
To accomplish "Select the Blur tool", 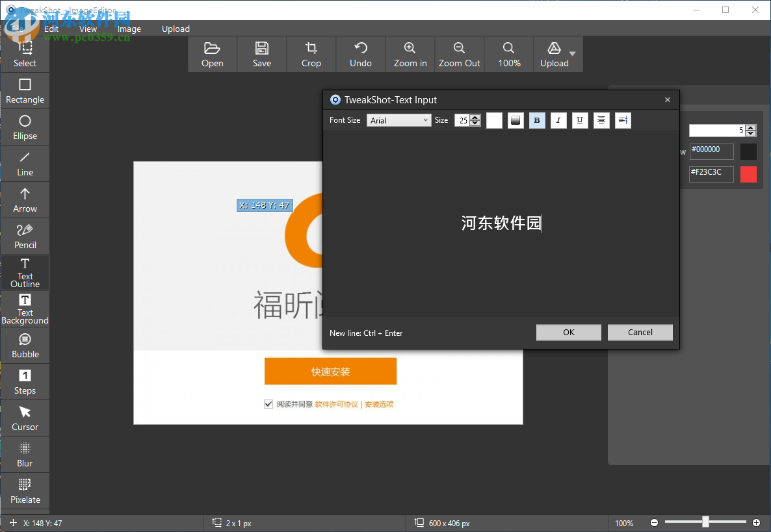I will point(25,454).
